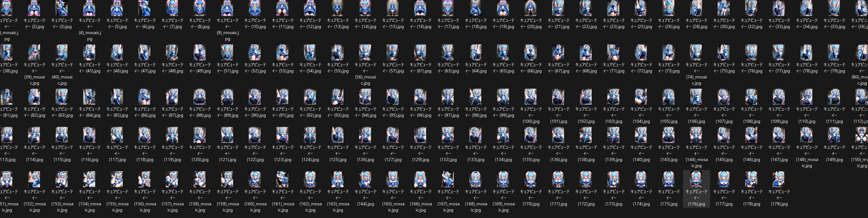The height and width of the screenshot is (218, 868).
Task: Select the last file (179).jpg
Action: coord(779,179)
